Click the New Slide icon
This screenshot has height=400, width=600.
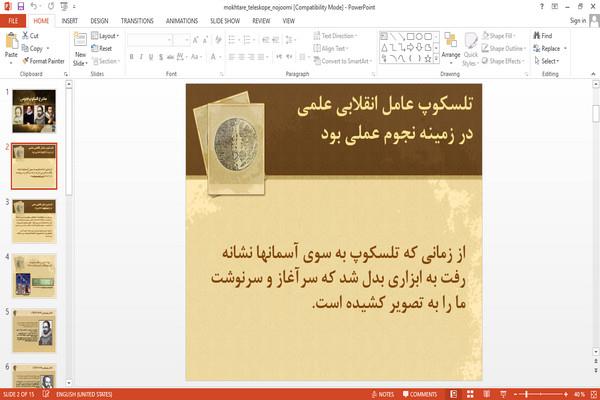pyautogui.click(x=80, y=41)
